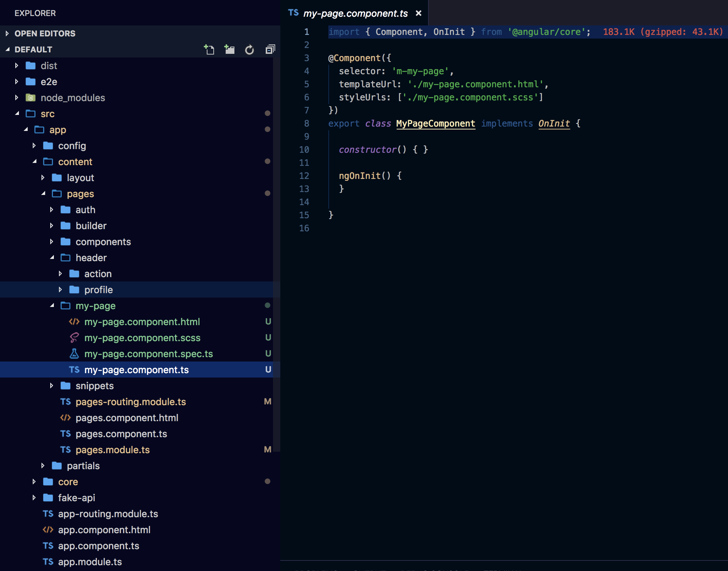
Task: Click TS icon of my-page.component.ts in tree
Action: click(x=74, y=370)
